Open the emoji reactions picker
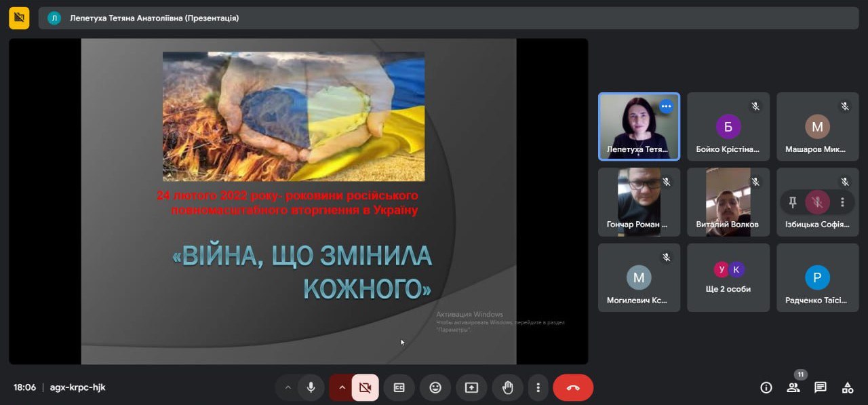The width and height of the screenshot is (868, 405). tap(435, 387)
